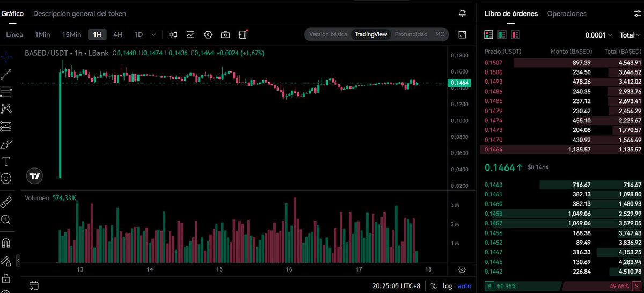644x293 pixels.
Task: Open the Operaciones tab
Action: point(567,13)
